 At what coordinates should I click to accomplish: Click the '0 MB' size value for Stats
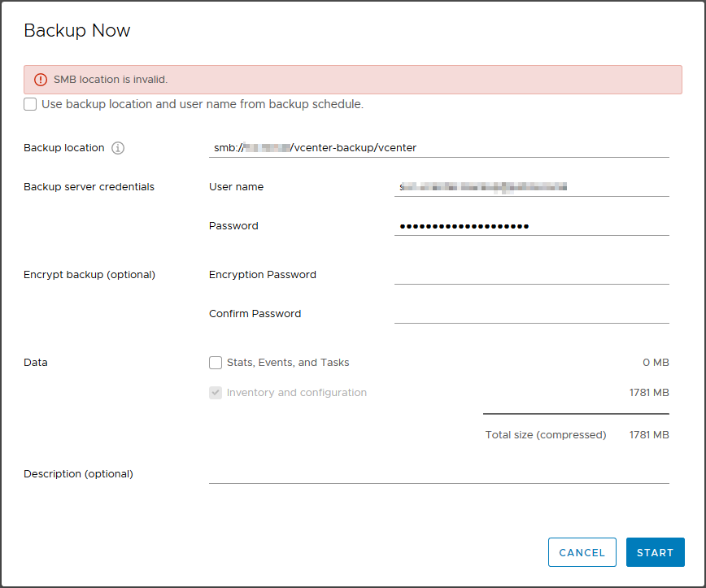pos(656,363)
